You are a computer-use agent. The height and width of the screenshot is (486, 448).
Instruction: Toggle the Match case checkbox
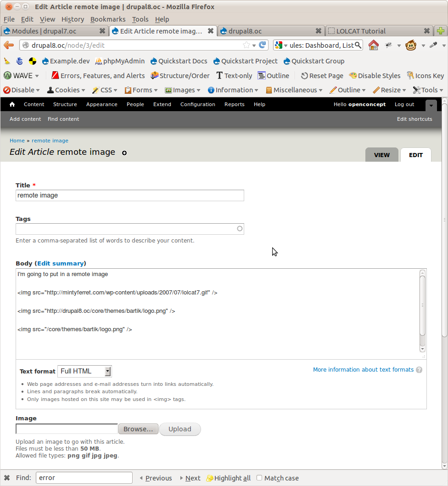[259, 478]
